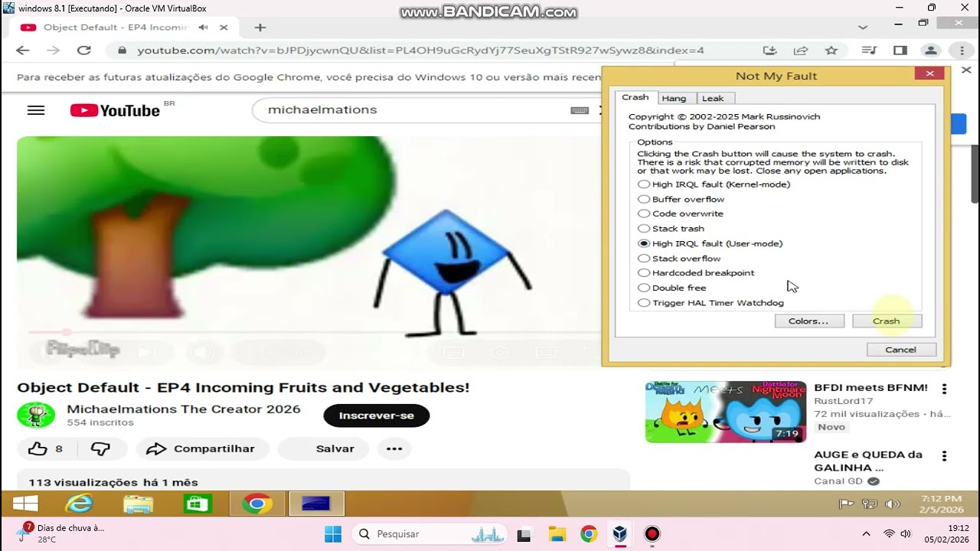
Task: Switch to the Leak tab
Action: [x=713, y=98]
